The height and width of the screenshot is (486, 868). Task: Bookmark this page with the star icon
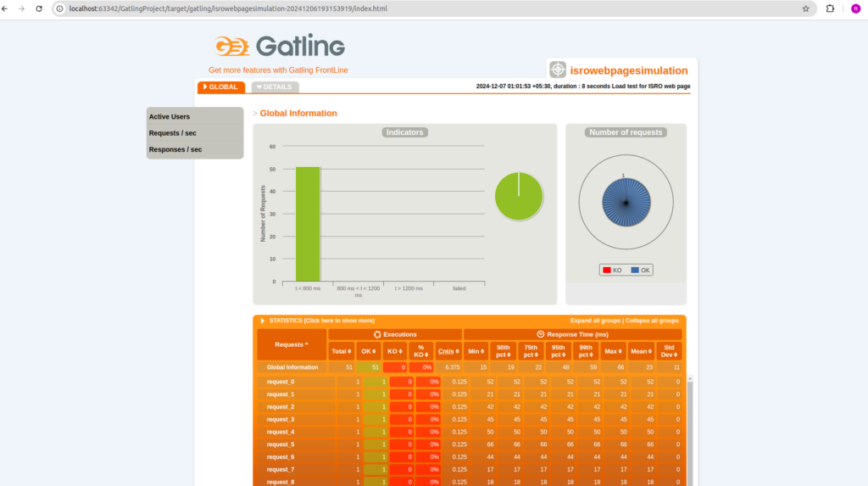tap(805, 8)
